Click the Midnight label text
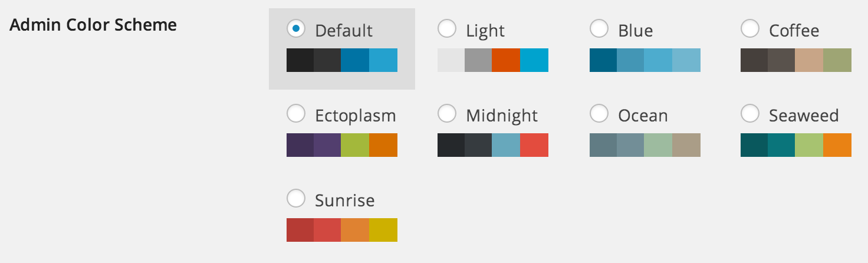The width and height of the screenshot is (868, 263). click(x=502, y=115)
